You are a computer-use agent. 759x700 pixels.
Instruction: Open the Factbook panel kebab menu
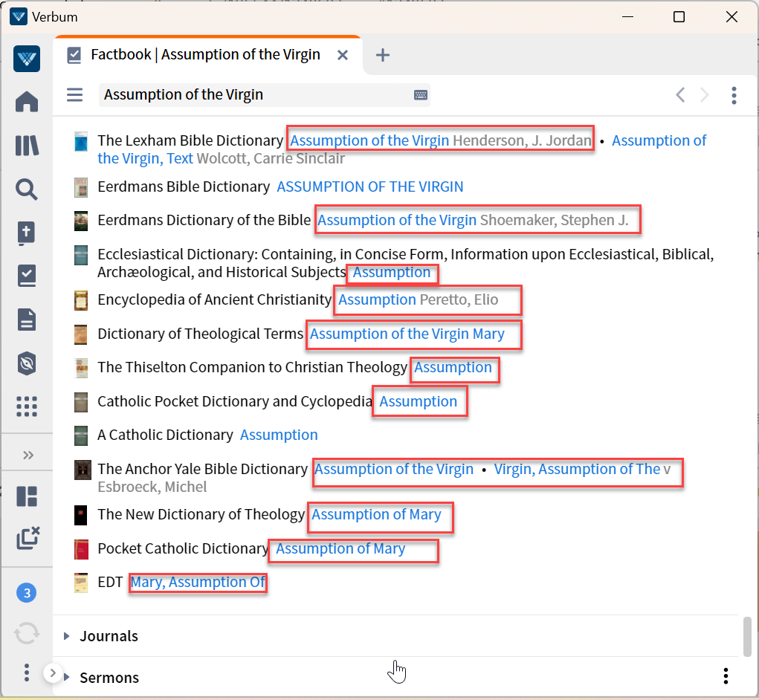click(x=734, y=95)
